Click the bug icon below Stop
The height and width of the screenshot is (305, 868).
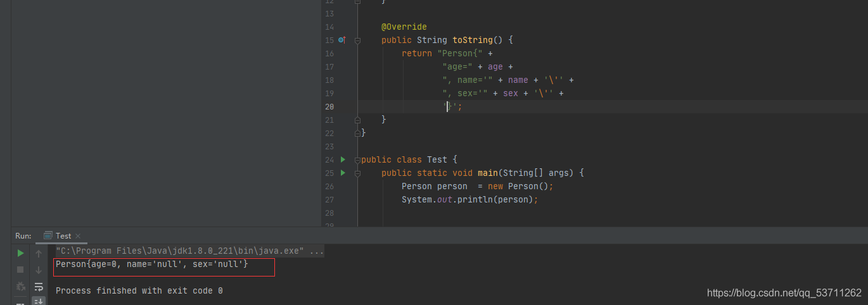click(20, 286)
